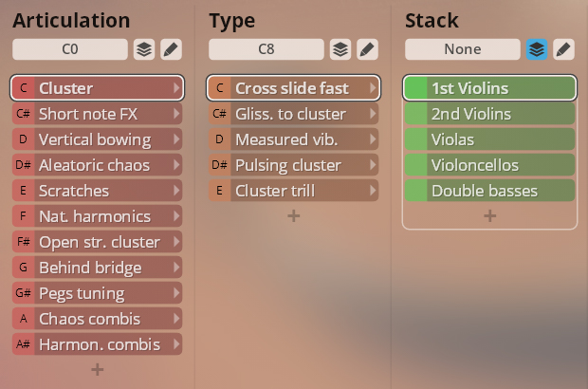Click the Type layers stack icon
The height and width of the screenshot is (389, 588).
pyautogui.click(x=340, y=49)
